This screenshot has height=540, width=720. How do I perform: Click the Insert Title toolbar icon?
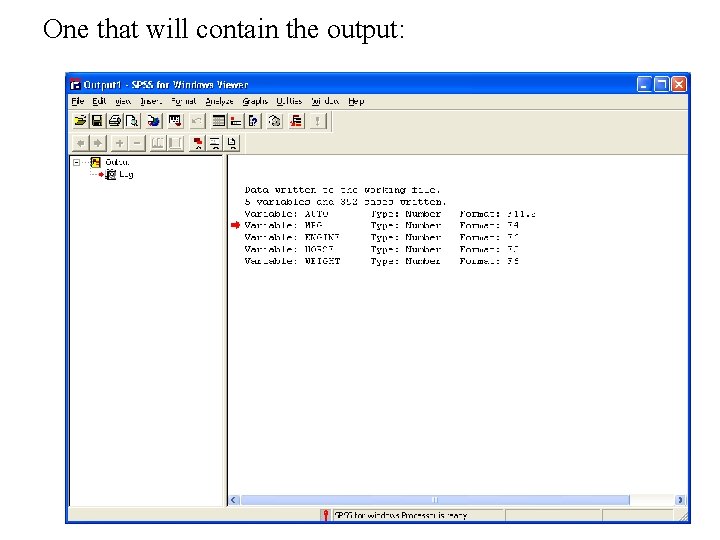coord(215,143)
